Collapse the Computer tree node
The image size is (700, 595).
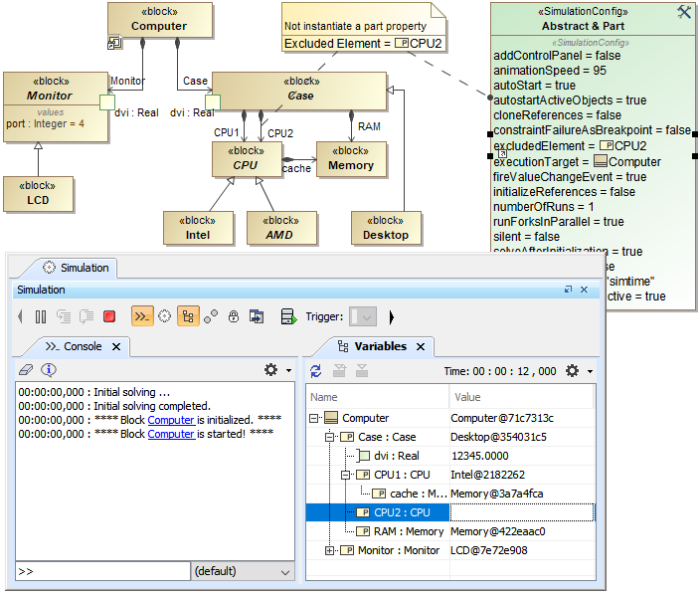[x=315, y=419]
